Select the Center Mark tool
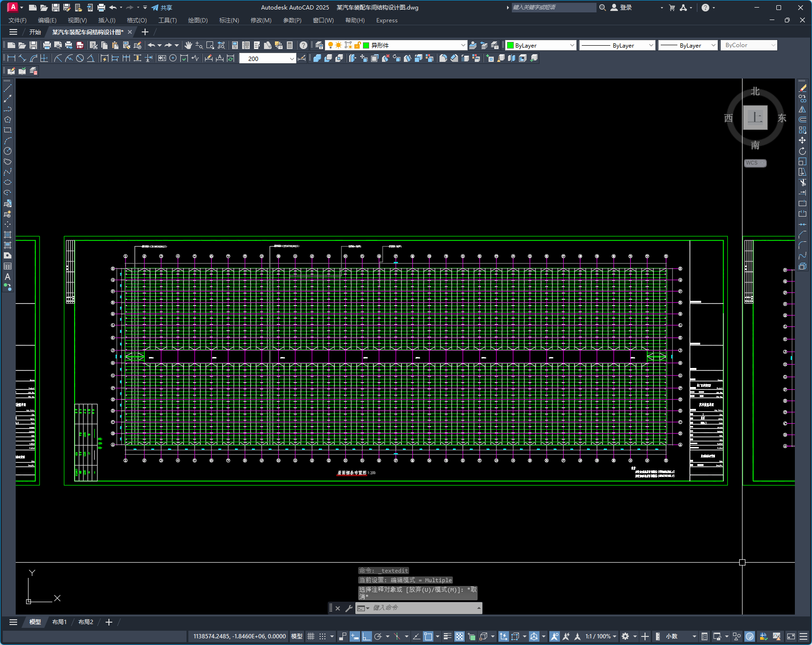Image resolution: width=812 pixels, height=645 pixels. (x=173, y=58)
